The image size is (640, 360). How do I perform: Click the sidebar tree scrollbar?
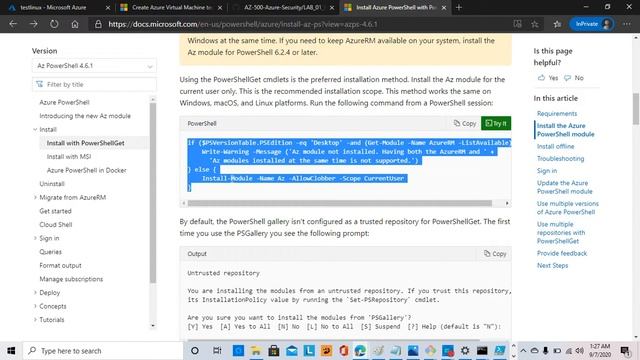point(153,193)
